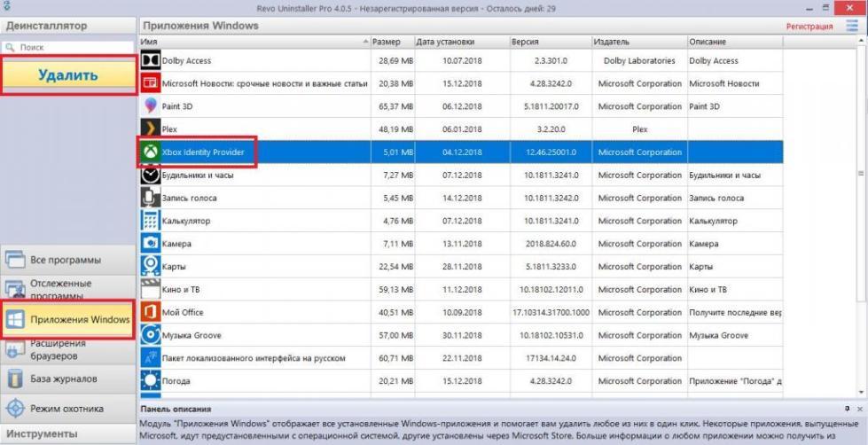This screenshot has height=445, width=868.
Task: Sort the list by Имя column header
Action: click(x=254, y=42)
